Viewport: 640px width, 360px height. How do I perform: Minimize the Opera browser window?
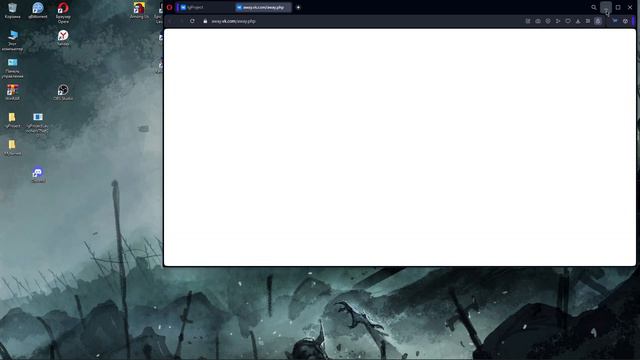click(x=606, y=7)
